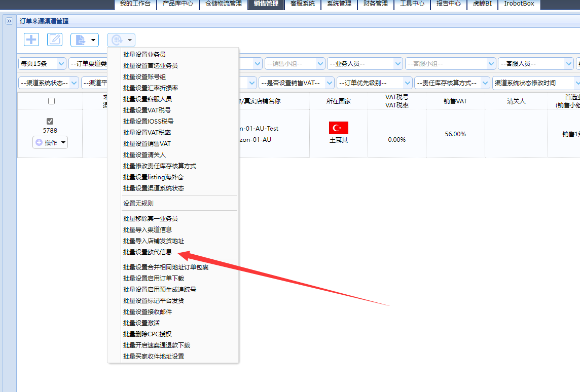Screen dimensions: 580x392
Task: Open the 销售小组 dropdown
Action: tap(295, 63)
